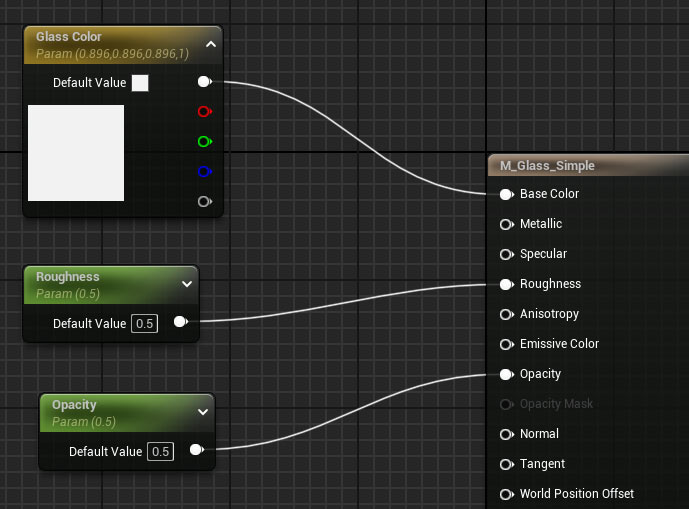Click the alpha channel output pin
This screenshot has height=509, width=689.
tap(204, 202)
